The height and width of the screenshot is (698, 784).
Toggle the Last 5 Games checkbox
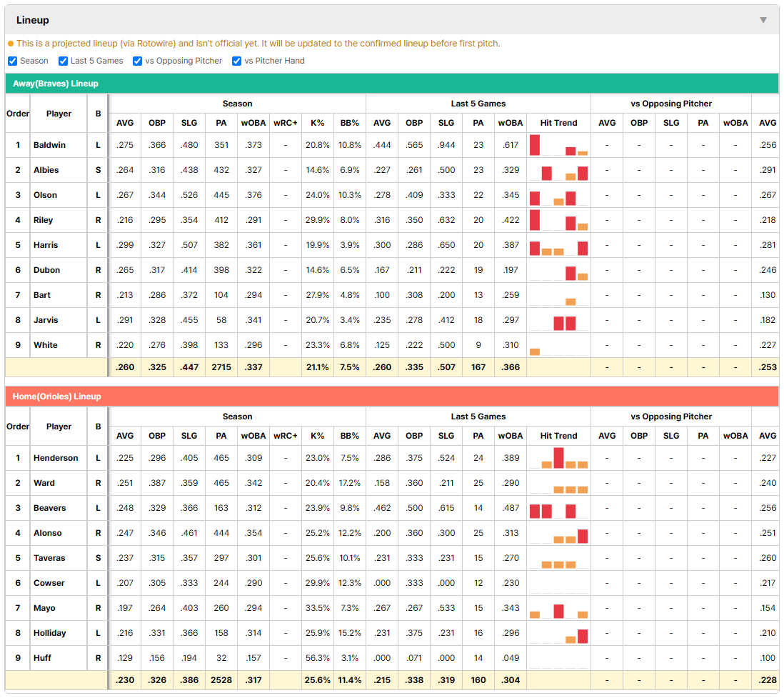63,61
